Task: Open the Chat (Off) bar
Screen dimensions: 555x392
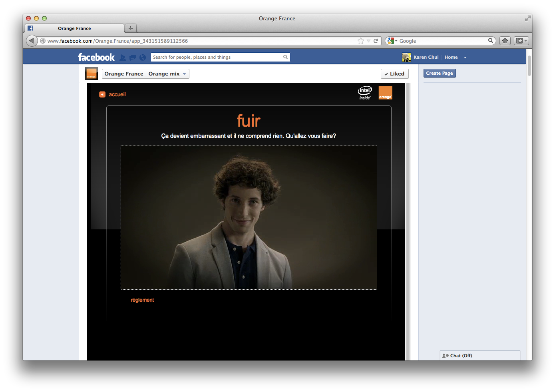Action: point(480,356)
